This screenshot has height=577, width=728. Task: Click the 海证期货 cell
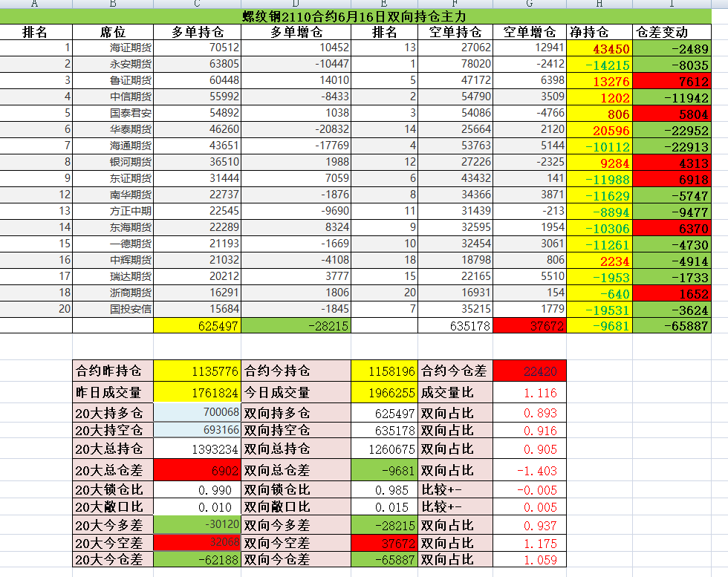[130, 48]
